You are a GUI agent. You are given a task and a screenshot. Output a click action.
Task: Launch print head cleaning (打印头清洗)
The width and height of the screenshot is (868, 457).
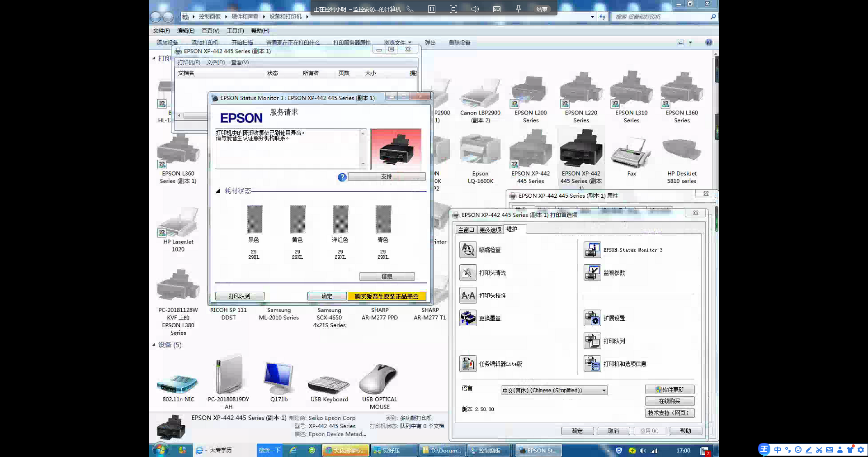click(468, 273)
